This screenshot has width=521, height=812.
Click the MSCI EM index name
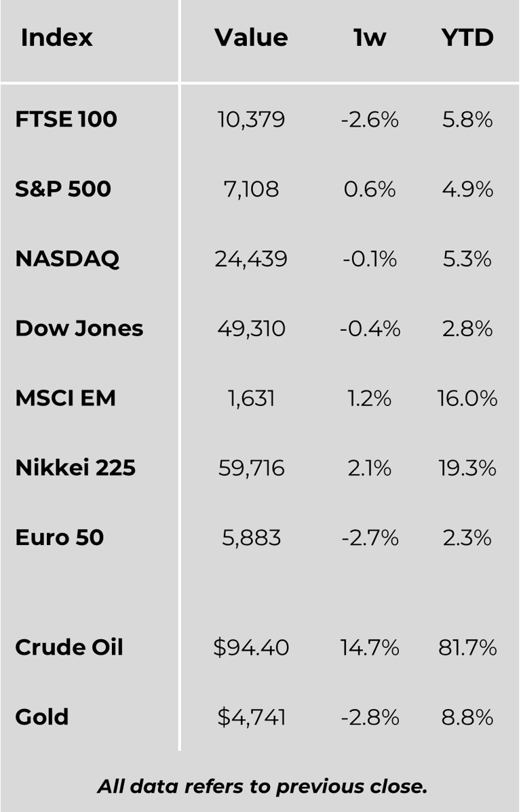coord(65,399)
